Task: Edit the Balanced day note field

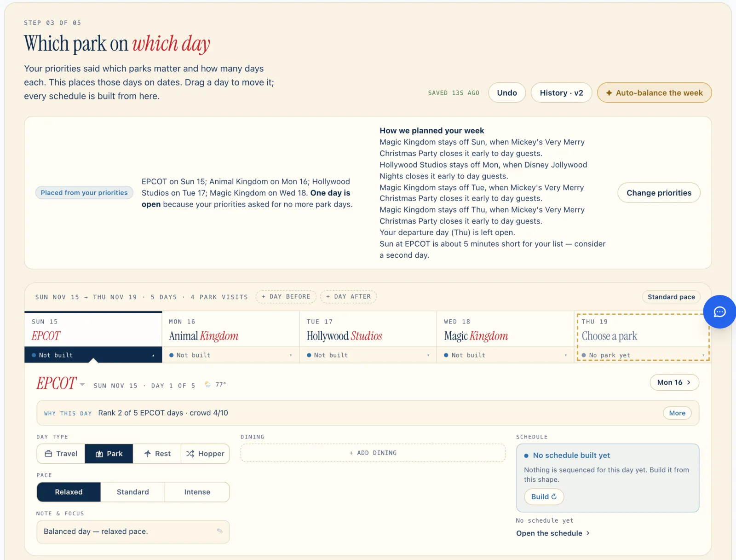Action: click(133, 531)
